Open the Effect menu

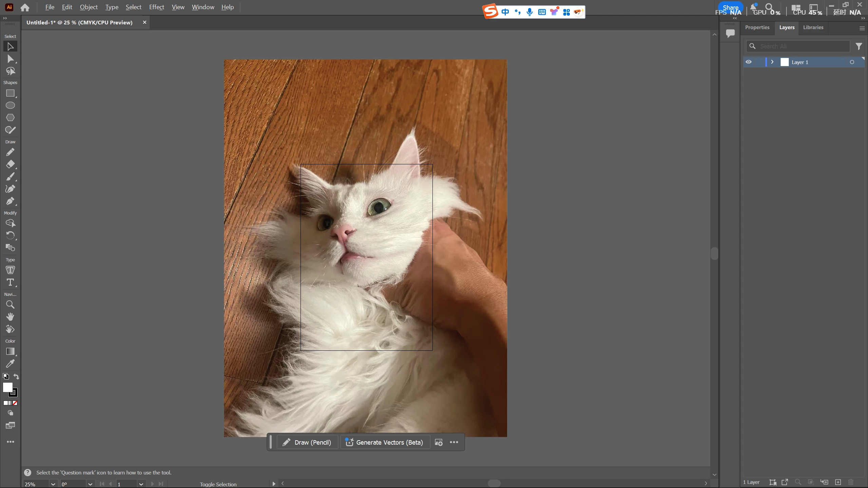(x=156, y=7)
